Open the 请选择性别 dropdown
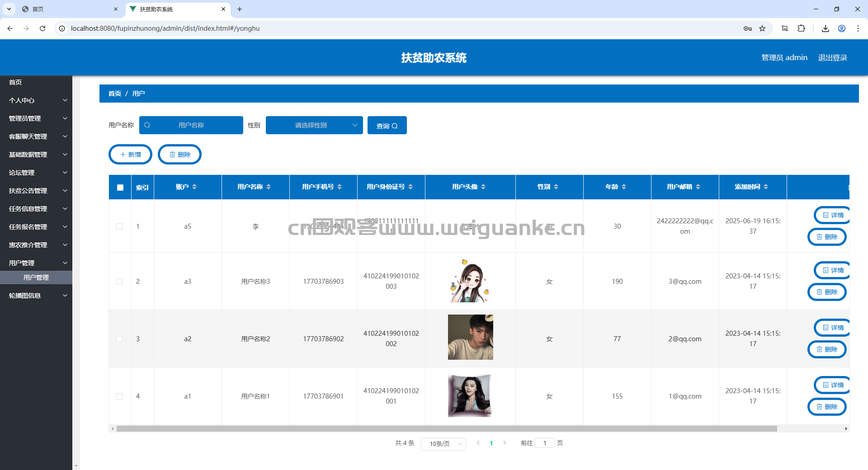 click(x=314, y=125)
